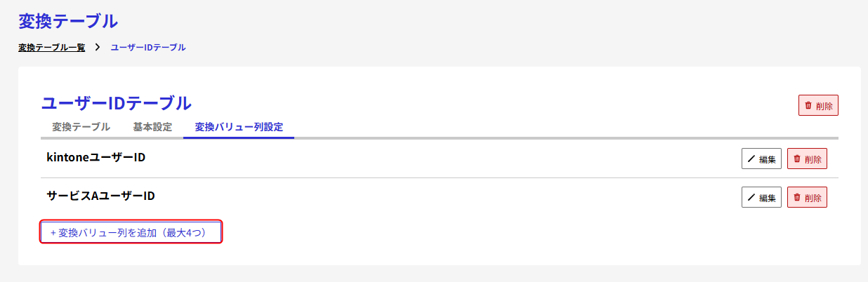Click the plus sign before 変換バリュー列を追加
Screen dimensions: 868x282
coord(53,232)
